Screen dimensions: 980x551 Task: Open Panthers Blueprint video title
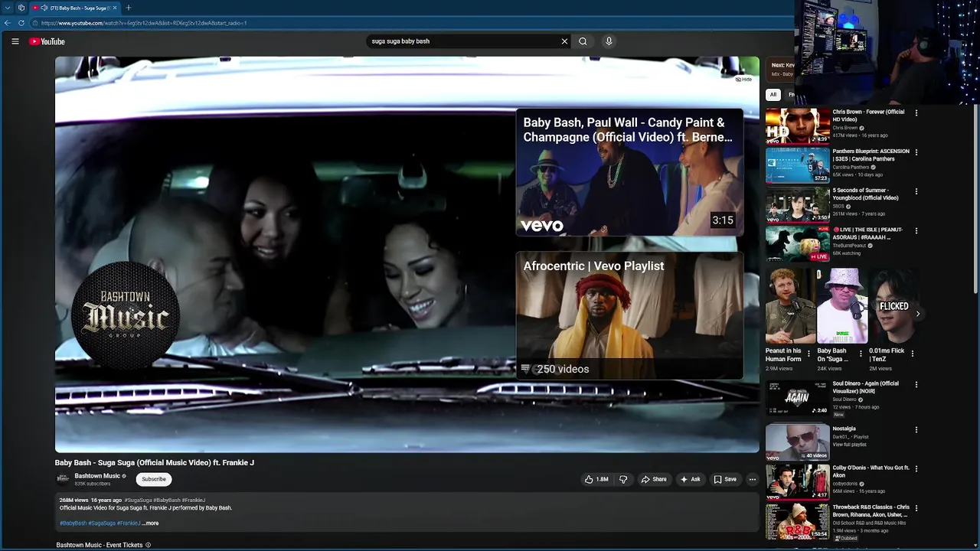coord(871,155)
